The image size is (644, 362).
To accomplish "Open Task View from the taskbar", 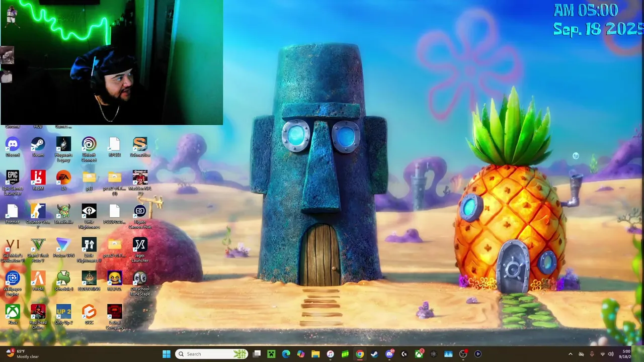I will [x=257, y=354].
